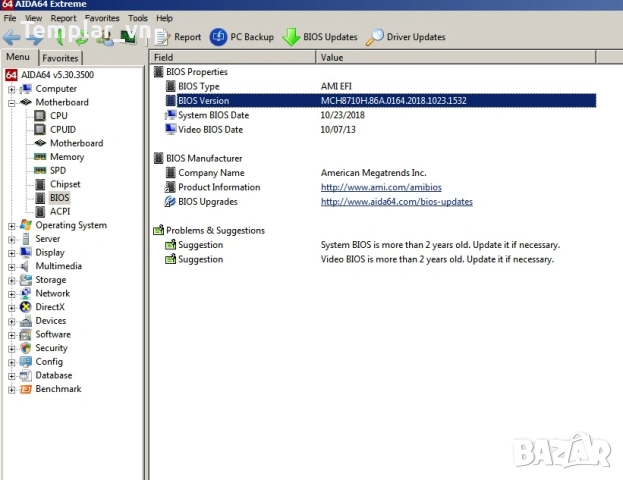Click the Security shield icon
Viewport: 623px width, 480px height.
26,348
